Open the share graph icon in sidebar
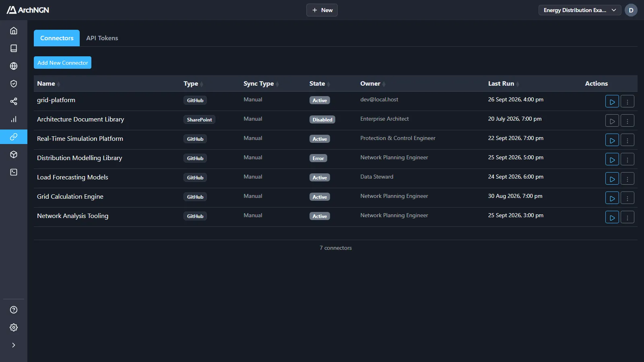644x362 pixels. click(14, 101)
